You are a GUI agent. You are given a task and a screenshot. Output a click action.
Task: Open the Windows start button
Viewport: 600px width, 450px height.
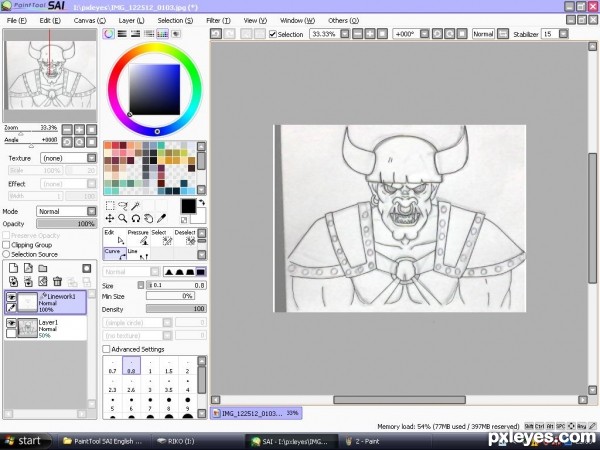pos(25,441)
